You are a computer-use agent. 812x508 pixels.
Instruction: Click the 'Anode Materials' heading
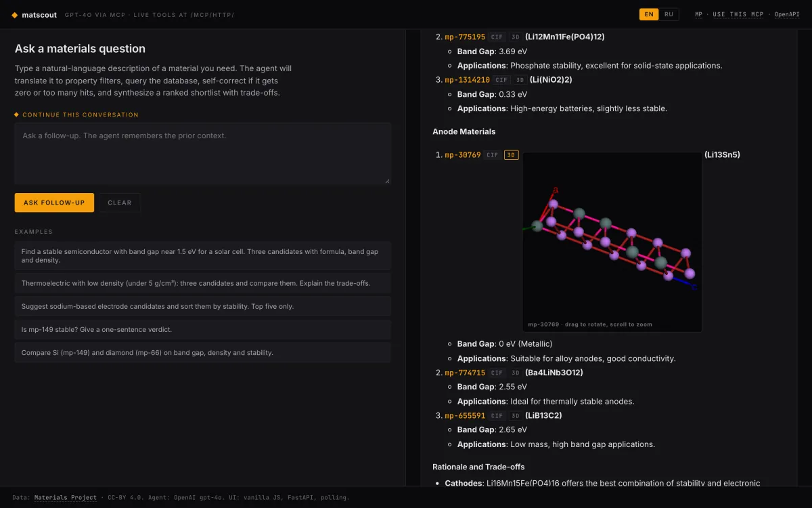[464, 131]
